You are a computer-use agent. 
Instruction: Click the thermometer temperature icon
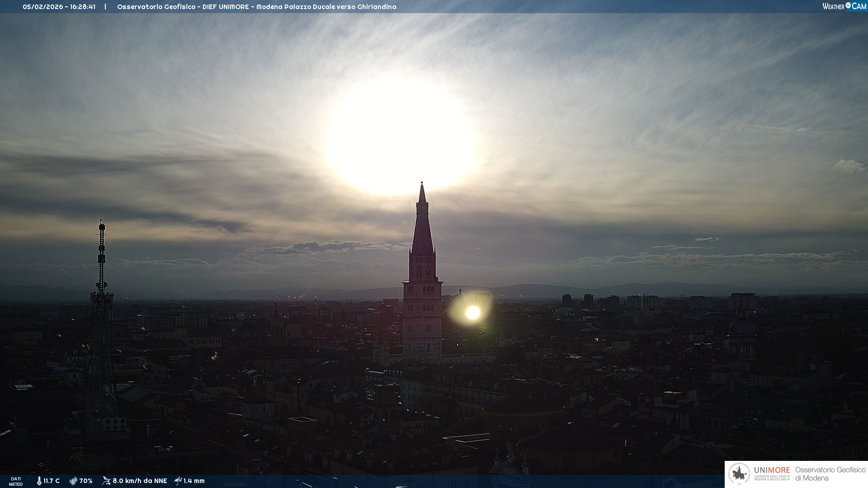coord(39,481)
